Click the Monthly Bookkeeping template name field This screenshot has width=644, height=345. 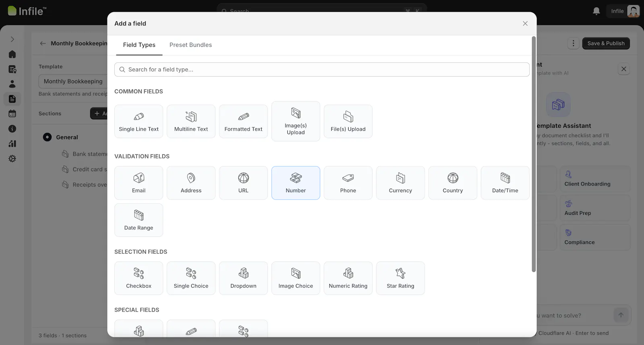click(x=73, y=81)
